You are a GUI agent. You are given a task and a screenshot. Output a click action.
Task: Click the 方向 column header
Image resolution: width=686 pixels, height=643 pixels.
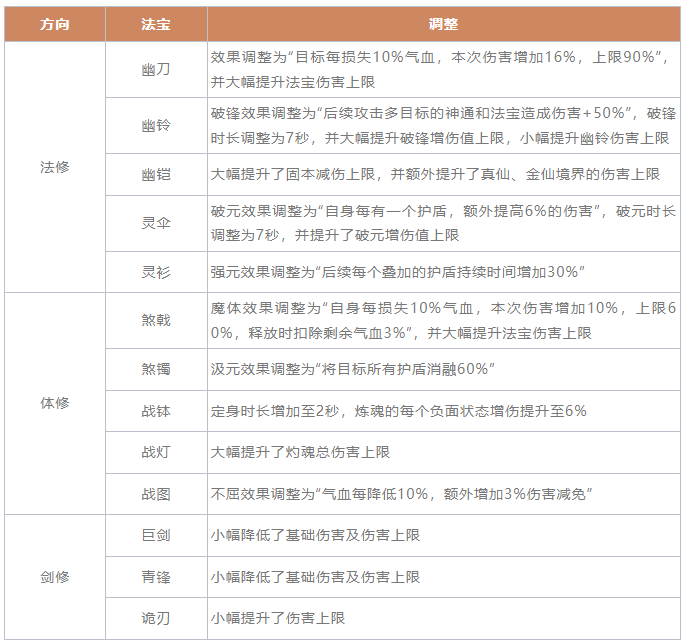point(55,23)
